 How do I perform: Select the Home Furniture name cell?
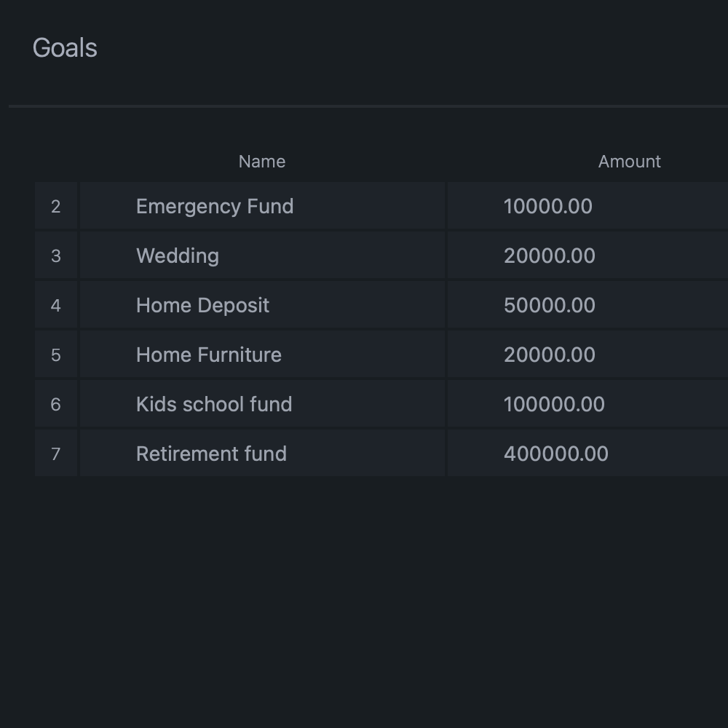[x=262, y=355]
